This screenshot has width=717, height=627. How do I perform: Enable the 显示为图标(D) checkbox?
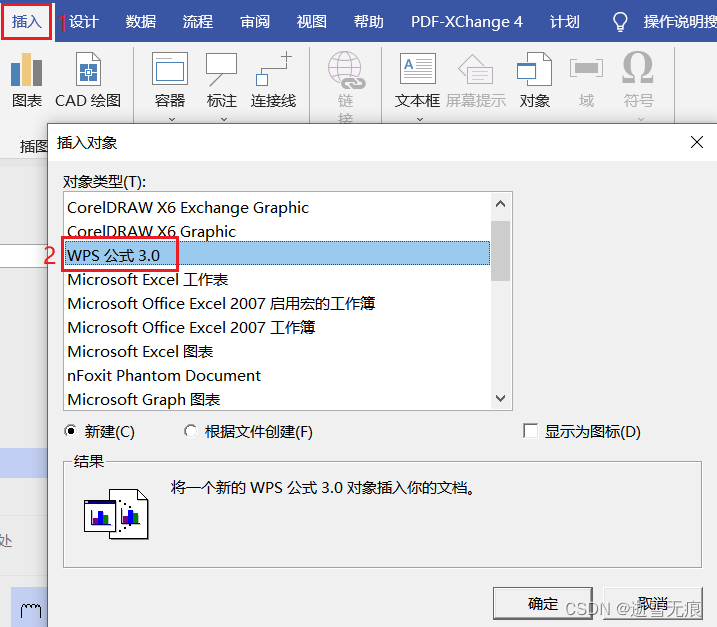530,431
